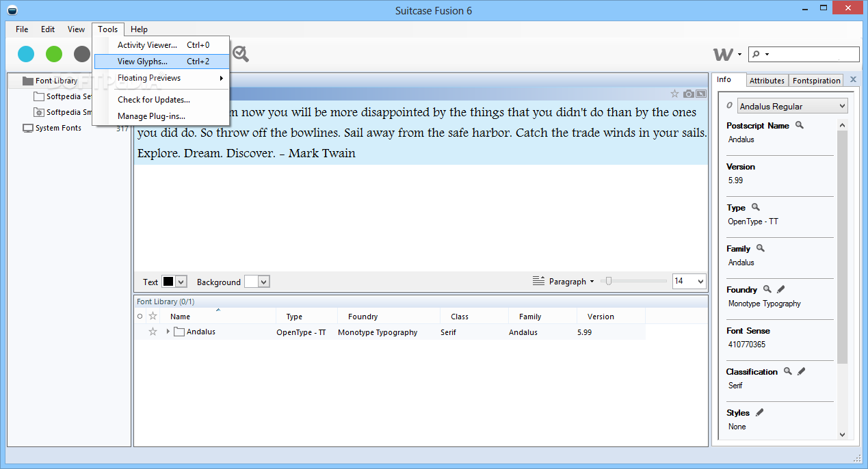Viewport: 868px width, 469px height.
Task: Click the magnifier next to Type
Action: point(756,207)
